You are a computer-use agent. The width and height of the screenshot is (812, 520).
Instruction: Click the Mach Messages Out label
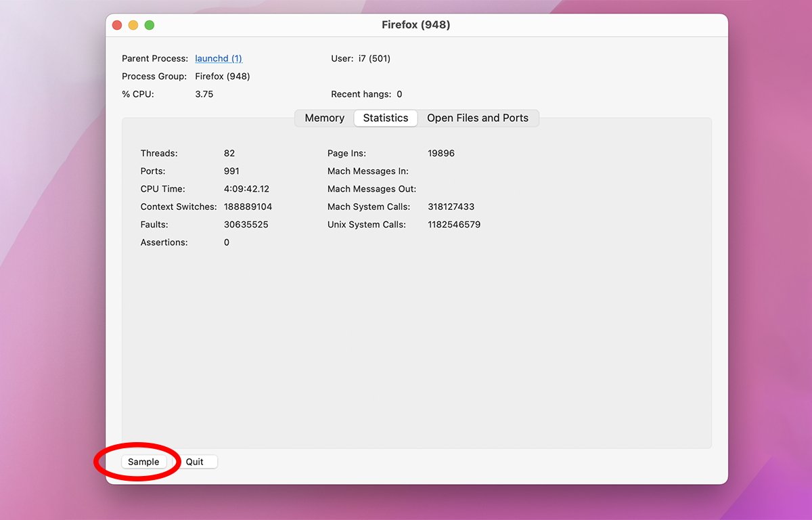click(x=372, y=189)
